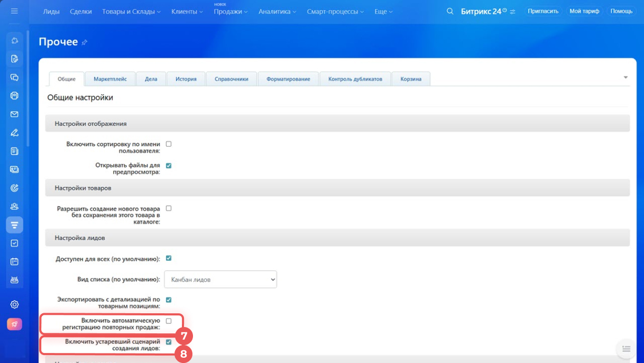Enable sorting by user name checkbox
Image resolution: width=644 pixels, height=363 pixels.
[169, 144]
